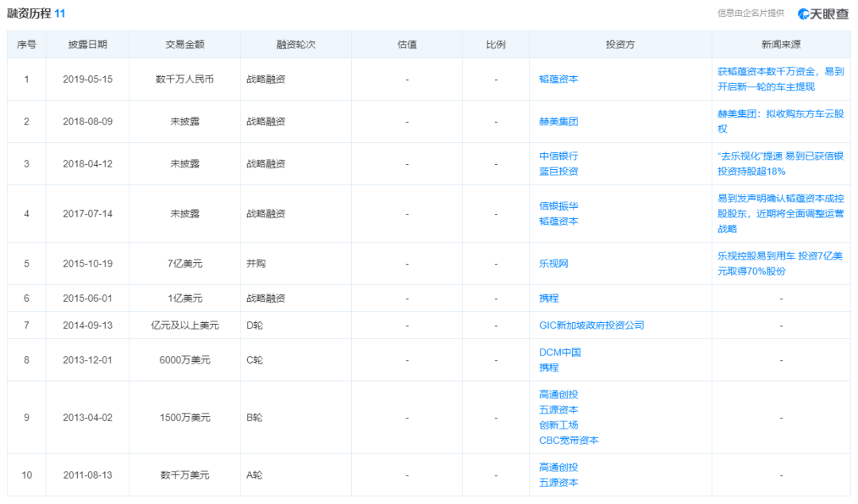The height and width of the screenshot is (504, 858).
Task: Select the CBC宽带资本 investor link
Action: tap(569, 441)
